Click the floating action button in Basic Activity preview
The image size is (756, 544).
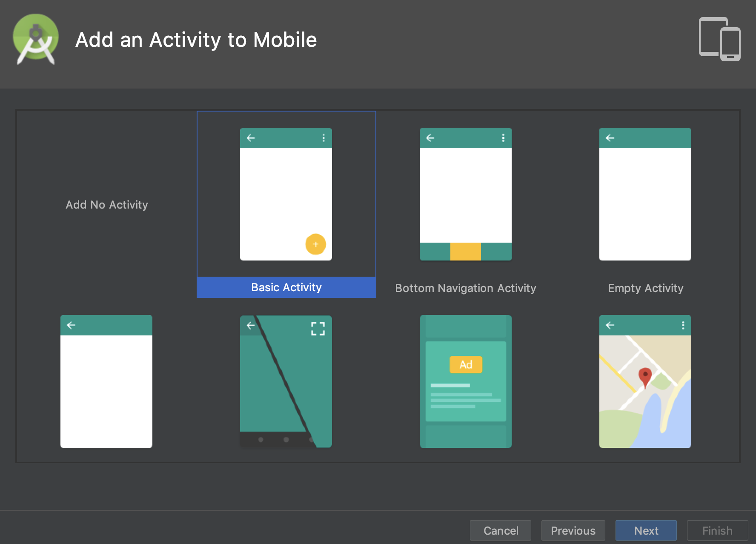click(315, 244)
